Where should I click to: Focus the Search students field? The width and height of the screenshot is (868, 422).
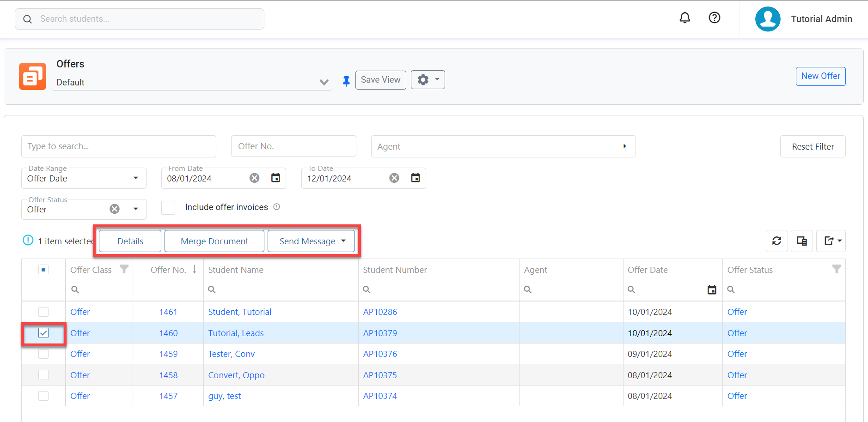140,19
